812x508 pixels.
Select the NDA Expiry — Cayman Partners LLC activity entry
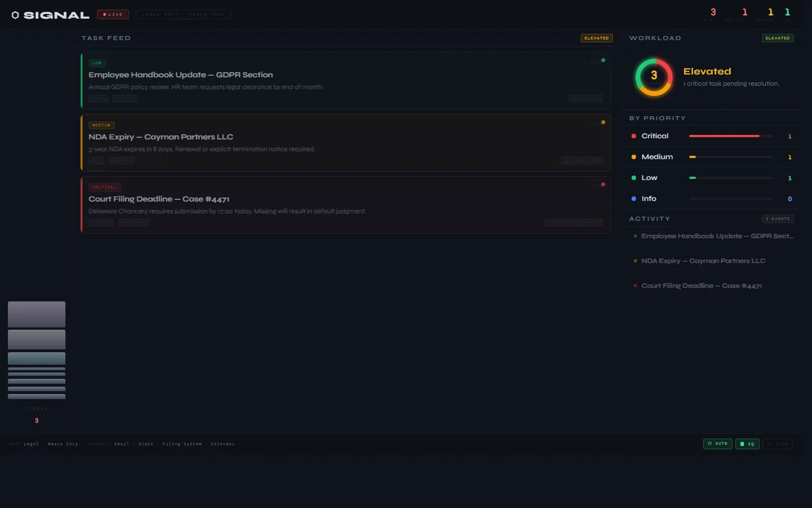tap(703, 261)
